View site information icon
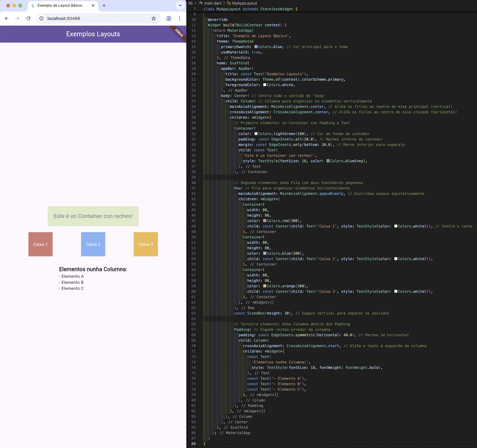 pyautogui.click(x=42, y=18)
